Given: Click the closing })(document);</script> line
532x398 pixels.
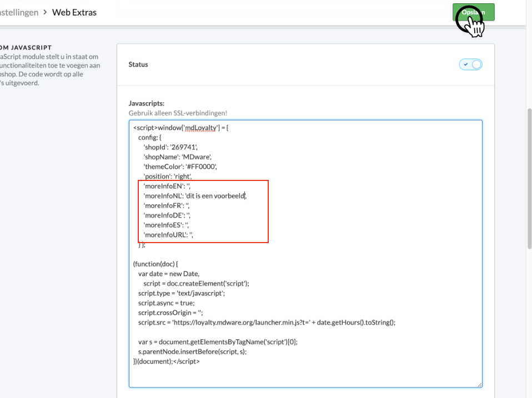Looking at the screenshot, I should coord(166,361).
